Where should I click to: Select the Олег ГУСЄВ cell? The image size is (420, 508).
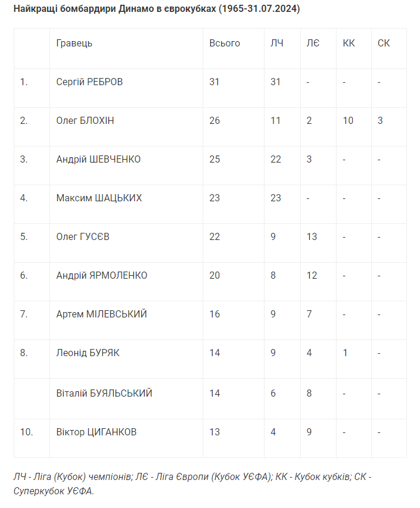click(83, 237)
